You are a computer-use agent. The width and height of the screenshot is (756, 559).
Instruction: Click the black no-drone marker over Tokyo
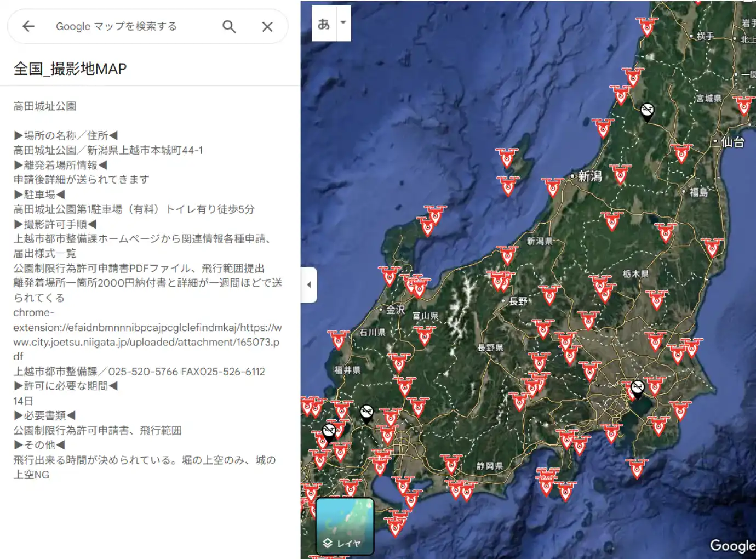pos(637,389)
